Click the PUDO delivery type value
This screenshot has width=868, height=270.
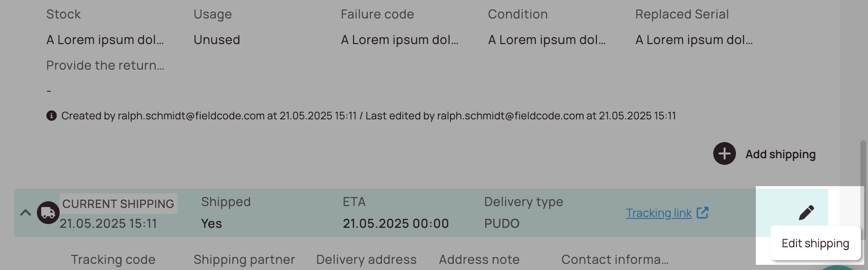pyautogui.click(x=502, y=224)
